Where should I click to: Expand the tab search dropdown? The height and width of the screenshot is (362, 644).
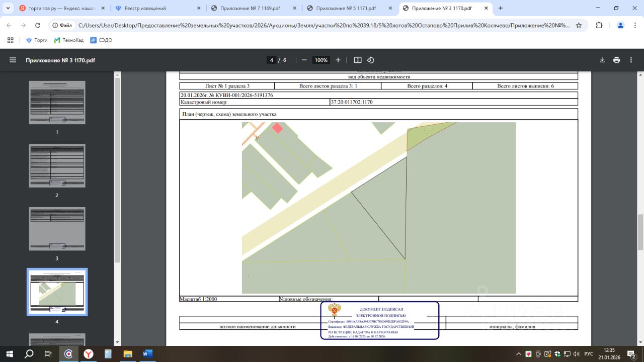coord(8,8)
